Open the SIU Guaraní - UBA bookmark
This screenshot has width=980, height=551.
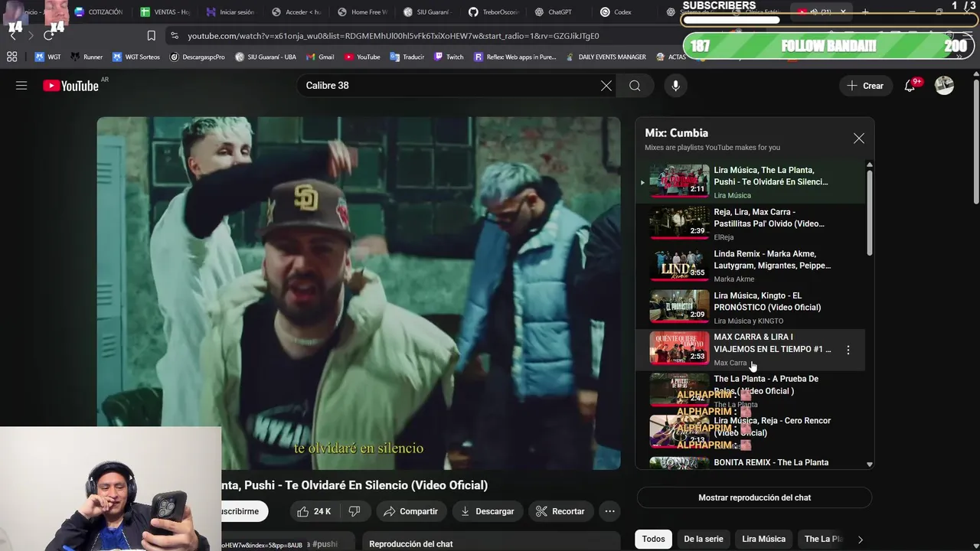tap(266, 57)
